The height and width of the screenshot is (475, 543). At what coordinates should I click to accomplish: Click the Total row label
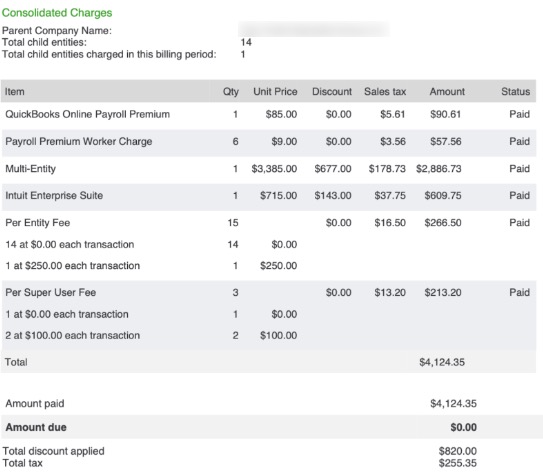pyautogui.click(x=16, y=362)
